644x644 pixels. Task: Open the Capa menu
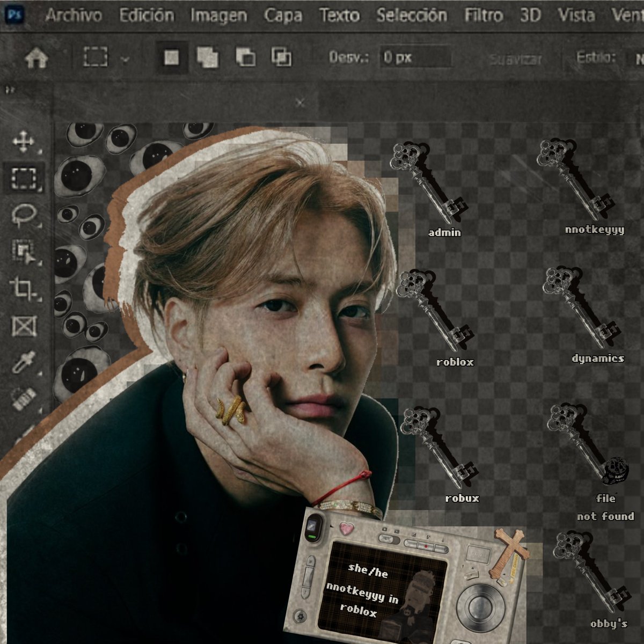pos(283,16)
